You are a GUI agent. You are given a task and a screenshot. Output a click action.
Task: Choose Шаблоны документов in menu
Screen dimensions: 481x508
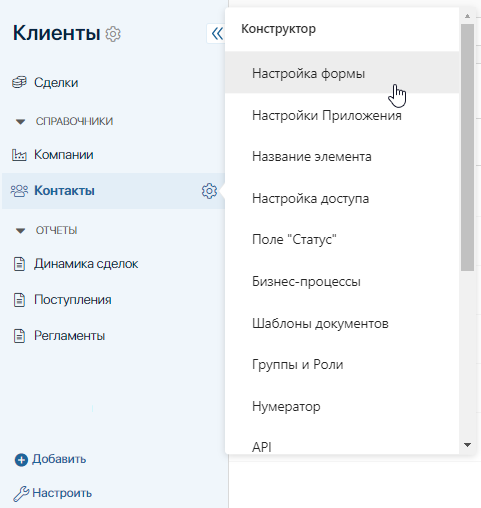pos(342,323)
